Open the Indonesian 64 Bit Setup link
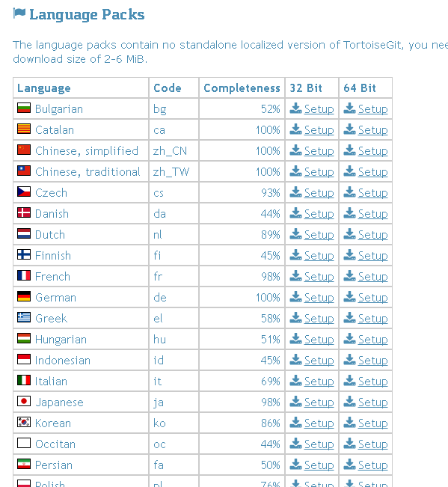 (372, 361)
